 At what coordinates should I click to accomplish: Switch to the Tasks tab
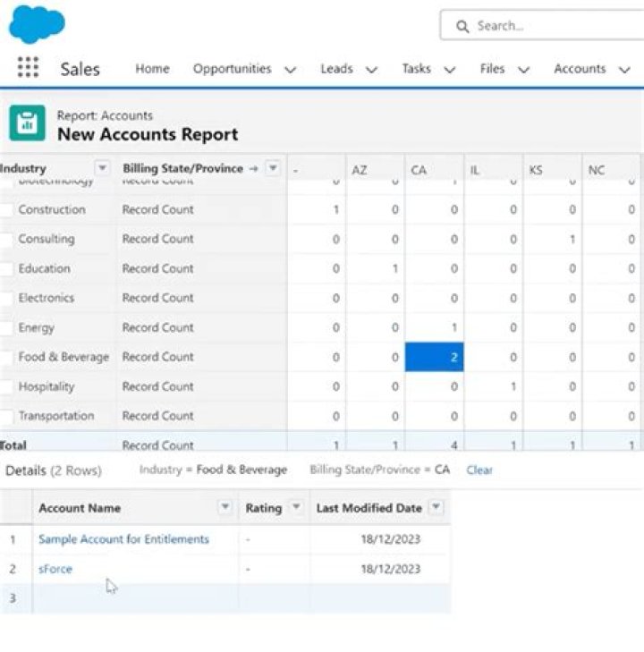(x=416, y=69)
